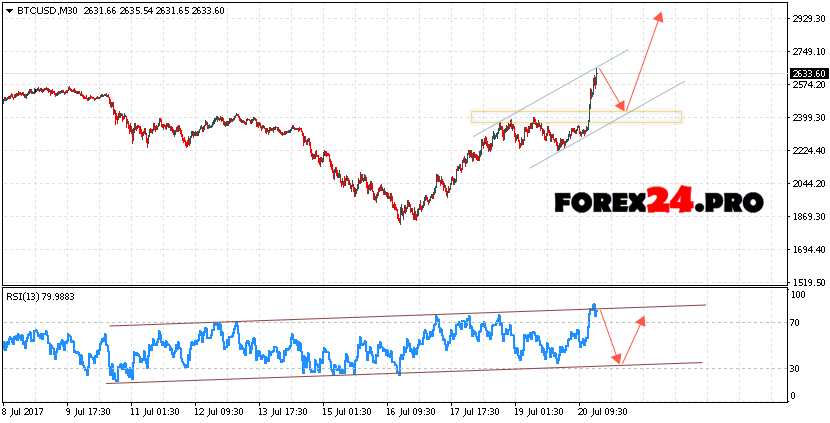Click the top red forecast arrowhead pointing up

click(x=660, y=16)
